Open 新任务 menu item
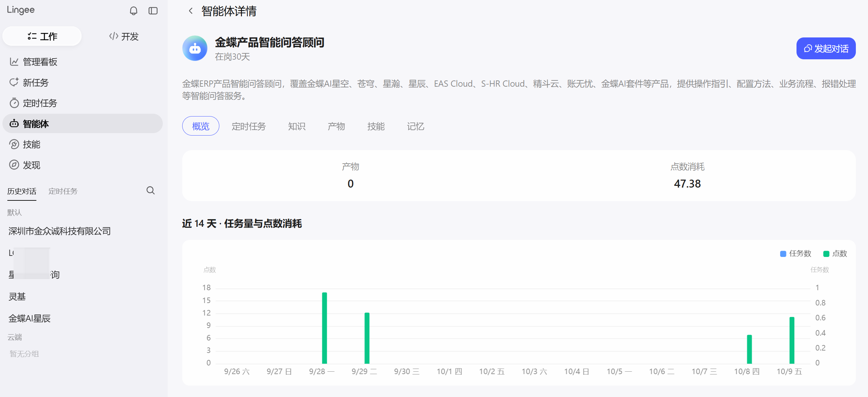Viewport: 868px width, 397px height. tap(82, 83)
